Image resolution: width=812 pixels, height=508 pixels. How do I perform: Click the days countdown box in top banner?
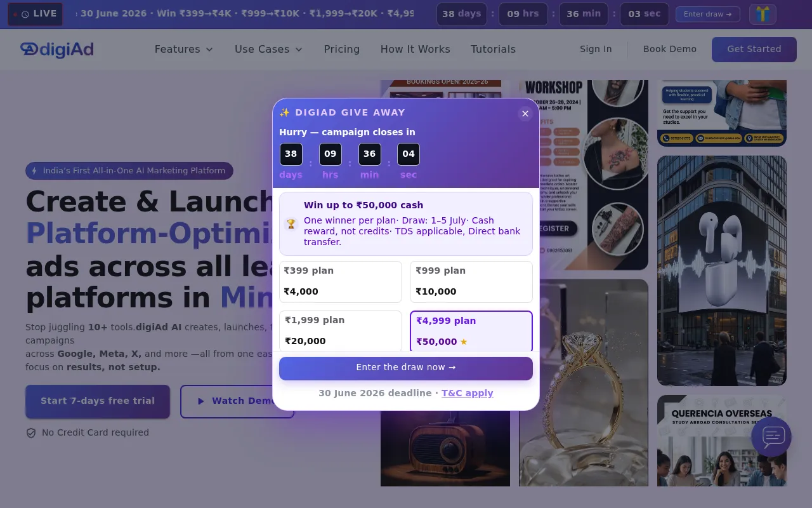tap(462, 14)
